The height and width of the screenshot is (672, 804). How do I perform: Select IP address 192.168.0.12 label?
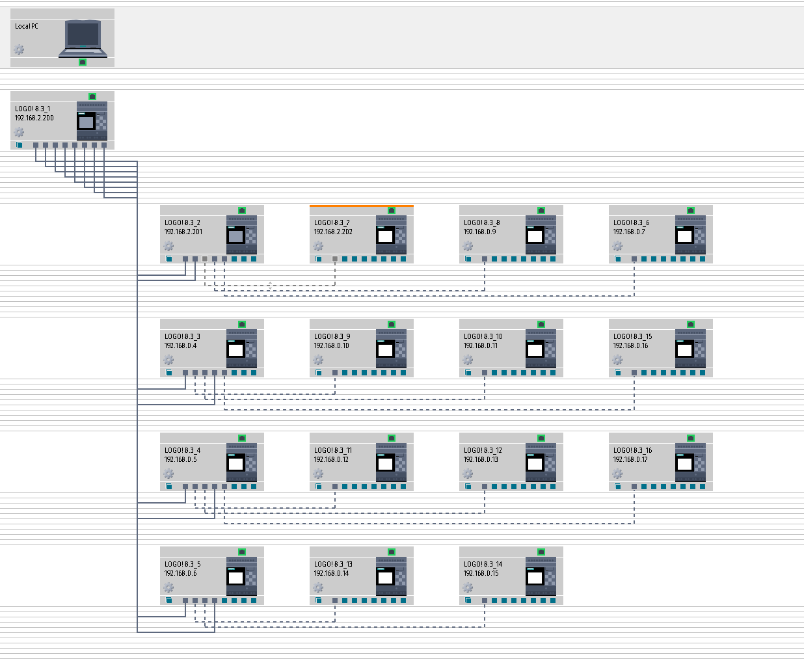pyautogui.click(x=331, y=459)
